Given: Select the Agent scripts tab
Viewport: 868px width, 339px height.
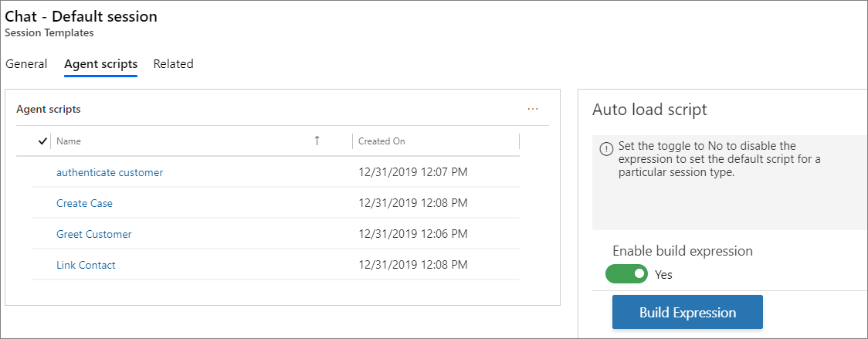Looking at the screenshot, I should click(x=100, y=63).
